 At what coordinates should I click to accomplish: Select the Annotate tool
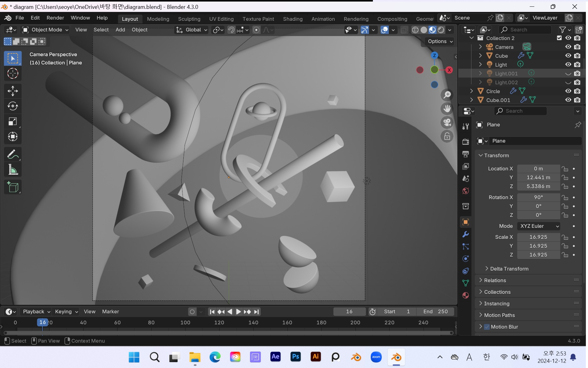[13, 155]
